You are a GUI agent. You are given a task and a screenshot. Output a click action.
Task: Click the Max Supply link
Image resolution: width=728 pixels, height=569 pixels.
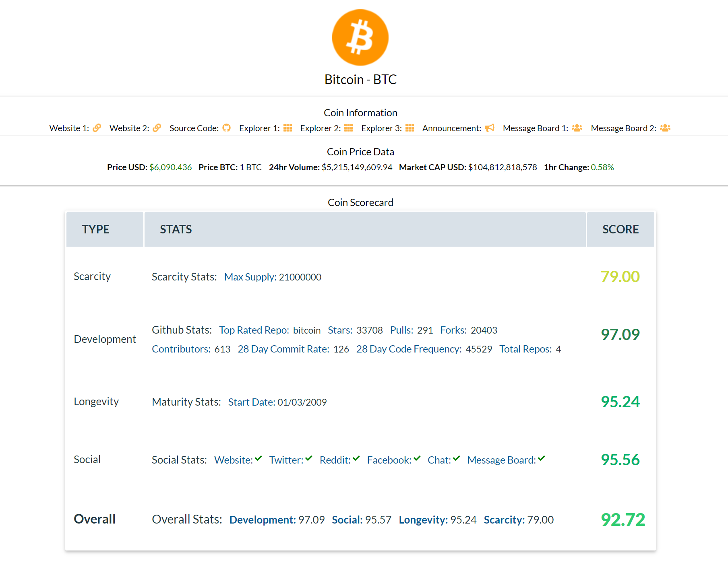click(250, 277)
